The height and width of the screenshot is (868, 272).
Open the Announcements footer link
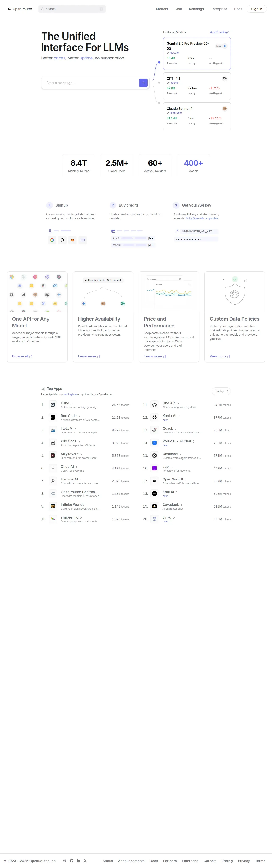(x=131, y=861)
